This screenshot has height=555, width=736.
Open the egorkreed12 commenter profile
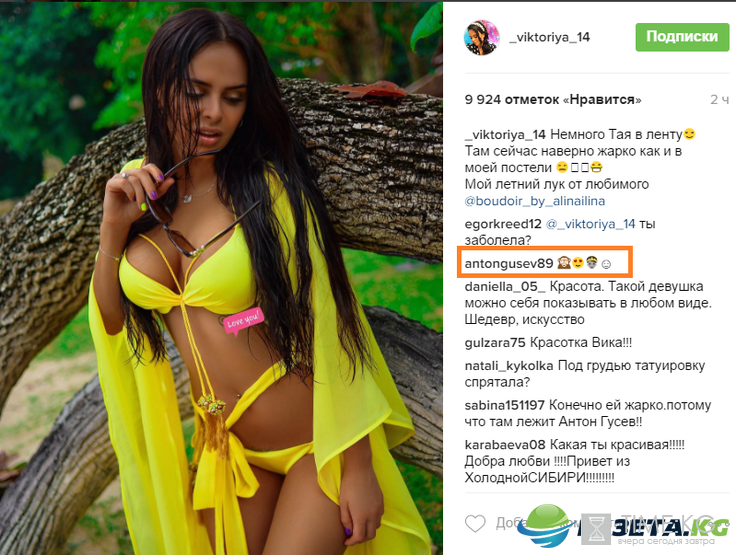pyautogui.click(x=503, y=224)
